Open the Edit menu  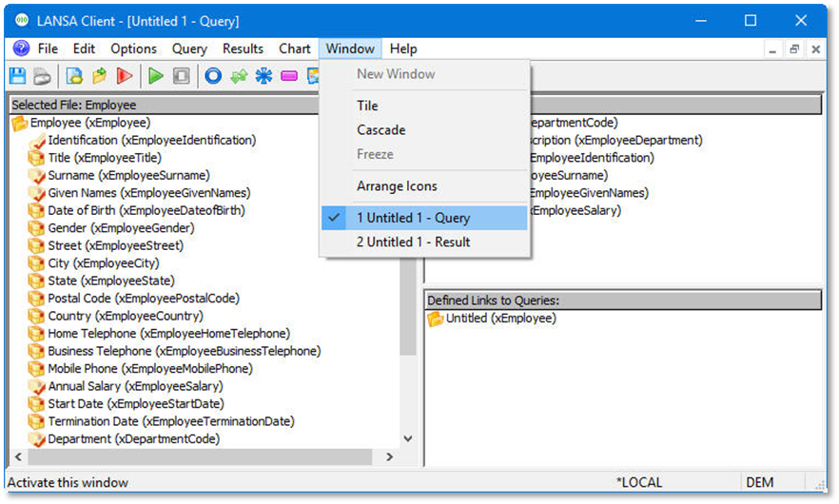[x=84, y=48]
